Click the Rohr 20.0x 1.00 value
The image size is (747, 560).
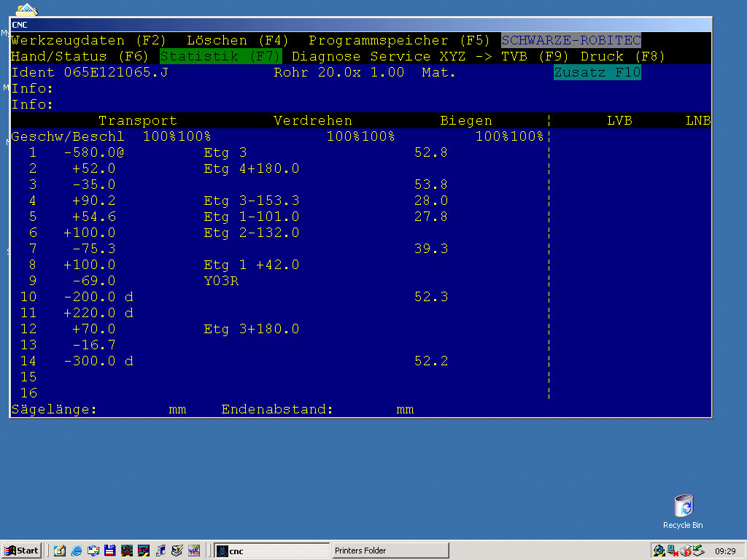pos(338,72)
